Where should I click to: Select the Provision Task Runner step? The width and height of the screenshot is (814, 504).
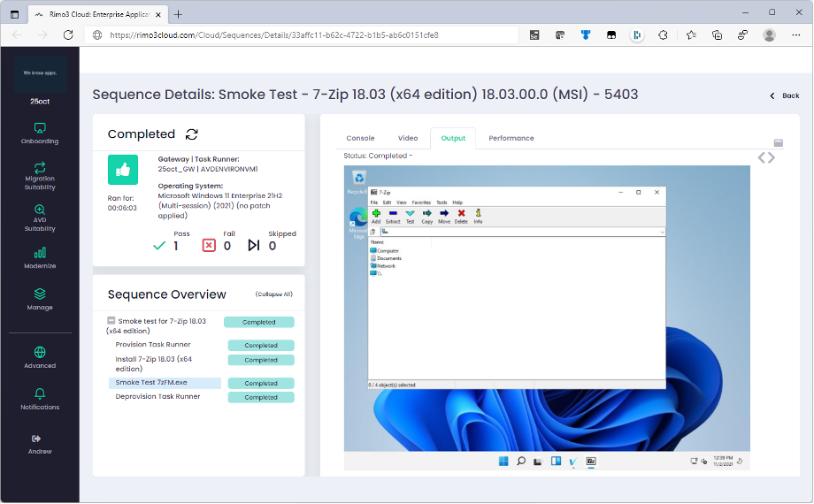(153, 345)
